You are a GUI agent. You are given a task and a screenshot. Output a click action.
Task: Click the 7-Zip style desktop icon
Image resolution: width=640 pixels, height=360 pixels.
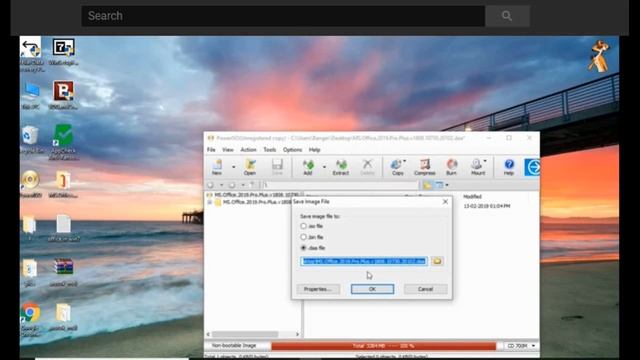coord(63,51)
